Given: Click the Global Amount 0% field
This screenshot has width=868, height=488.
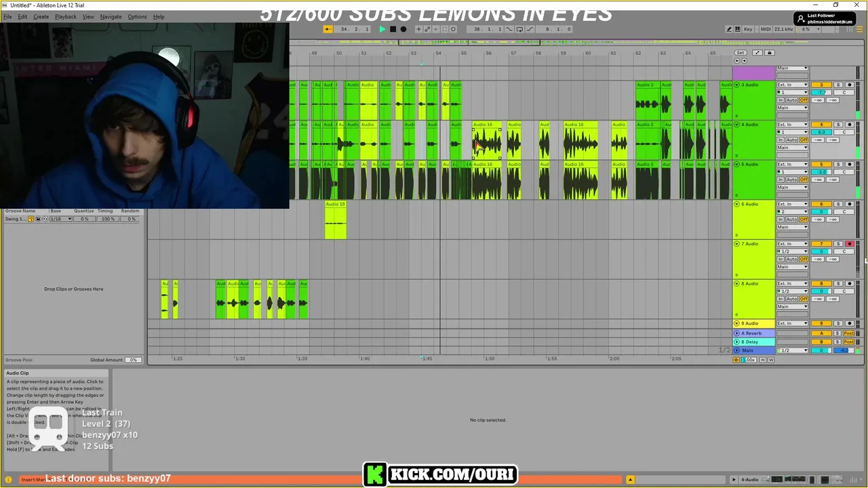Looking at the screenshot, I should (133, 360).
